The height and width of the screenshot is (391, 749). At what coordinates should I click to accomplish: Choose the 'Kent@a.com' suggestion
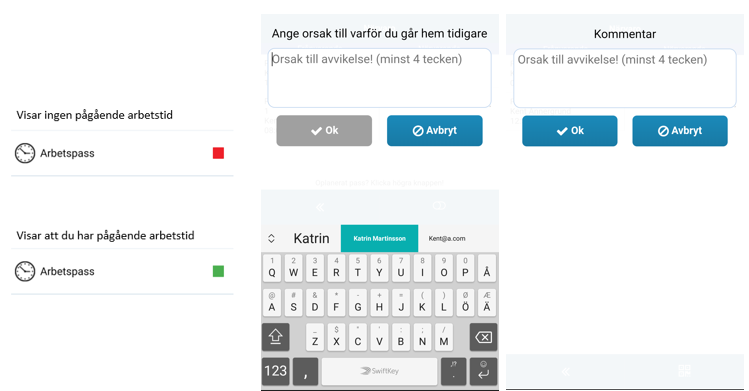click(447, 238)
